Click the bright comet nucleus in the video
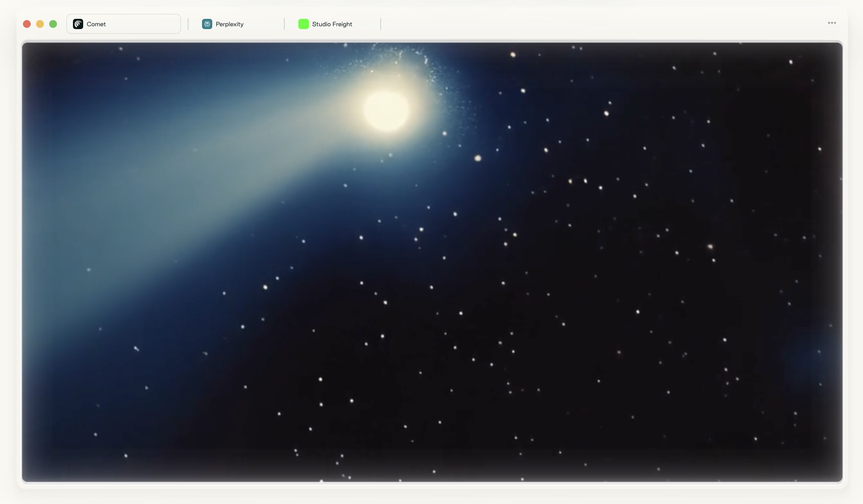The width and height of the screenshot is (863, 504). coord(386,111)
